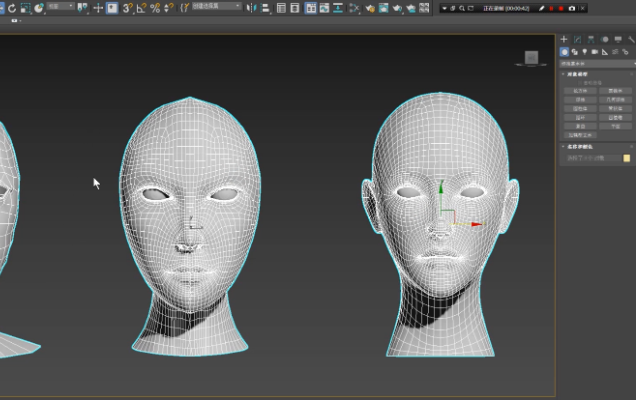Click the Mirror tool icon
Screen dimensions: 636x400
[x=250, y=8]
